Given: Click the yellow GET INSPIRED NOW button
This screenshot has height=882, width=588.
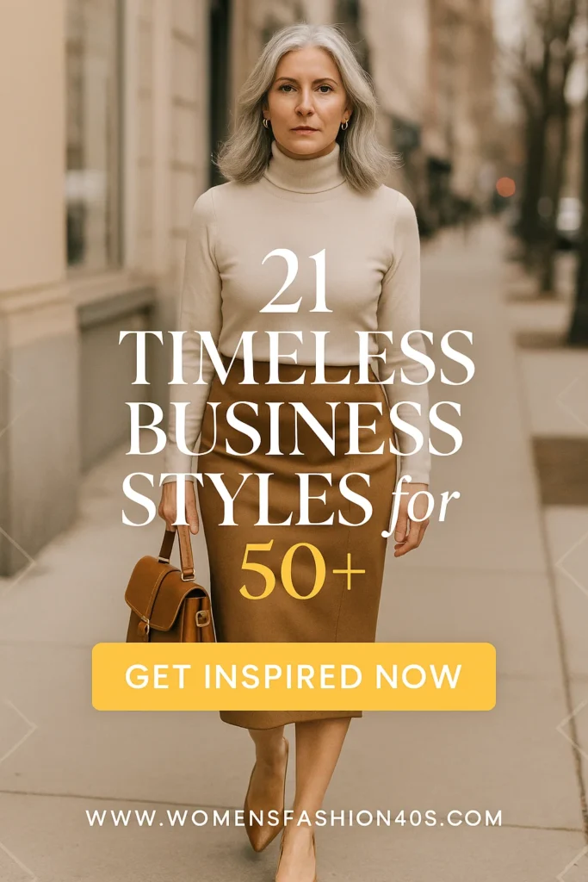Looking at the screenshot, I should 294,676.
